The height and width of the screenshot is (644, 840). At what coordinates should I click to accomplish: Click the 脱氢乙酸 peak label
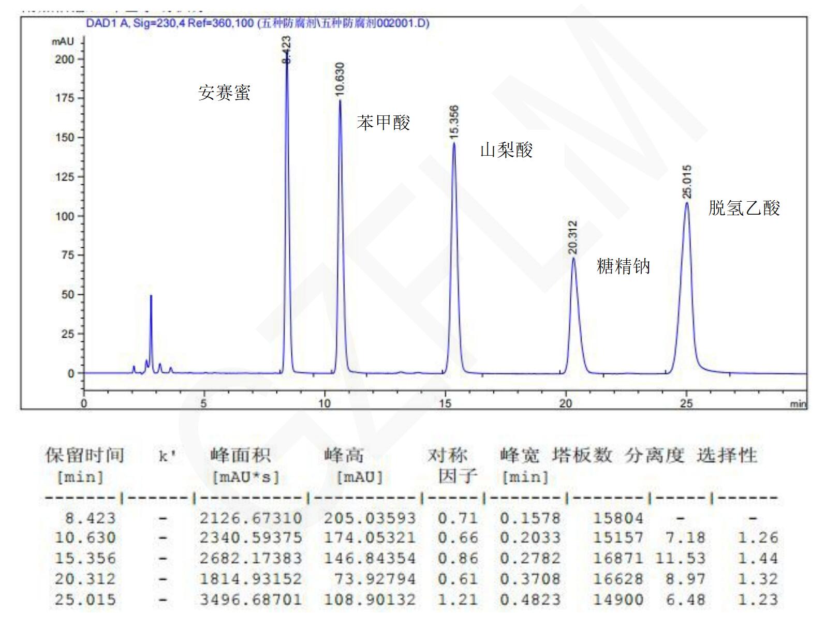coord(744,208)
